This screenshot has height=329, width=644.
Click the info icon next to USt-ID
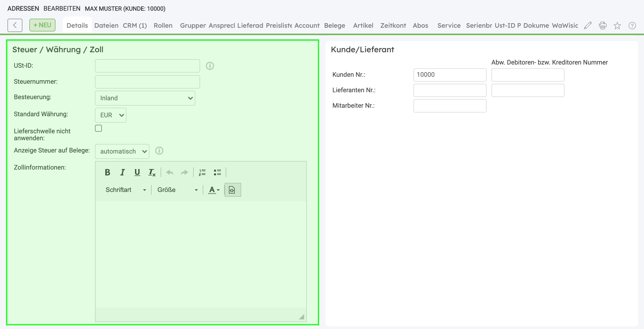click(x=210, y=66)
